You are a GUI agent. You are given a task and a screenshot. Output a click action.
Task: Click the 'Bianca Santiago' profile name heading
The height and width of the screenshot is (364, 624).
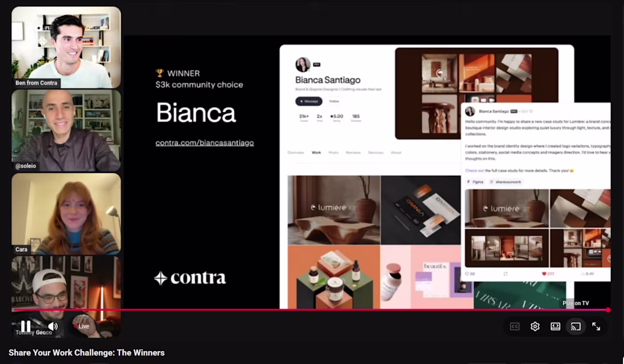[x=327, y=80]
